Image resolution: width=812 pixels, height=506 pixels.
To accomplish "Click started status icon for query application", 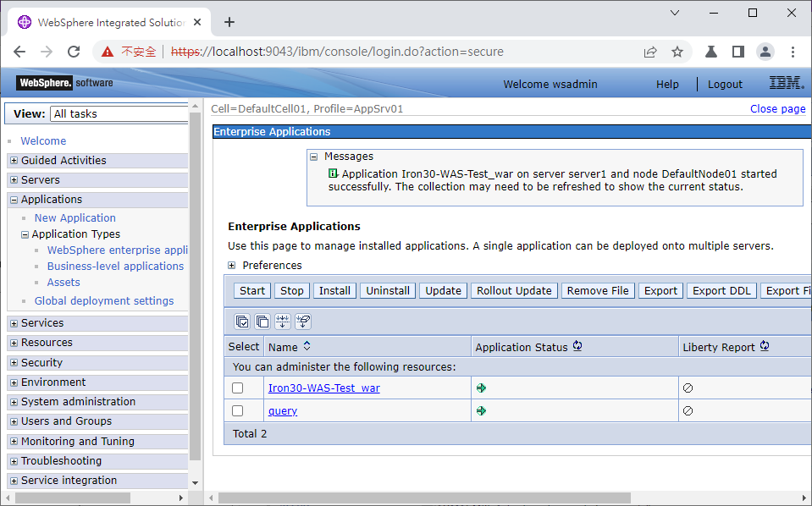I will click(x=481, y=410).
